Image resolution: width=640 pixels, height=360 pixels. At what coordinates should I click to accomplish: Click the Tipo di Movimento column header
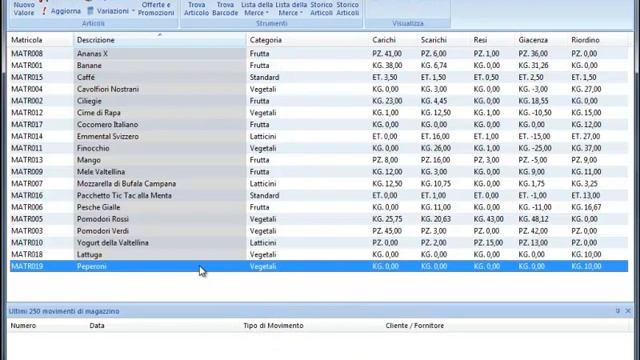[273, 325]
